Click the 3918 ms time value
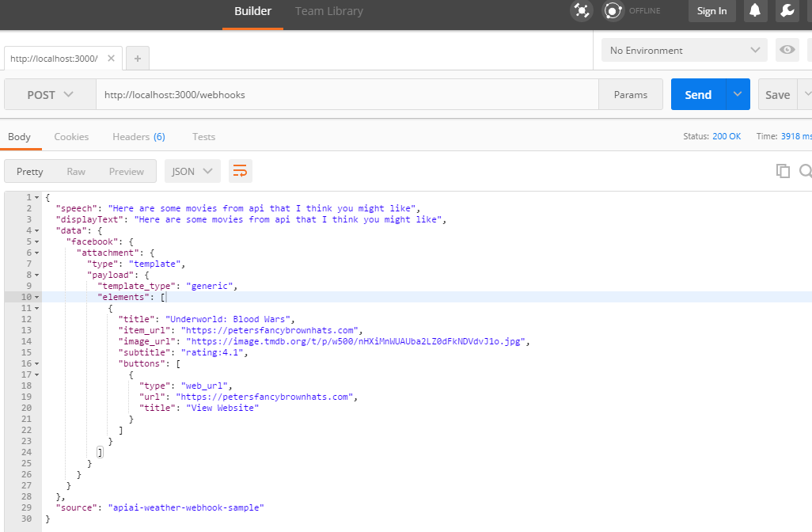 pyautogui.click(x=796, y=136)
